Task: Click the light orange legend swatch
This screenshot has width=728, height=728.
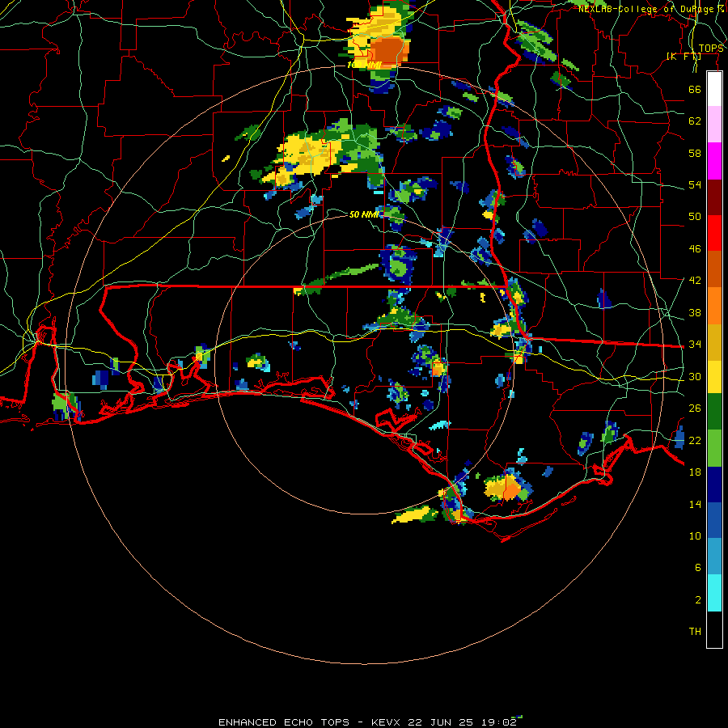Action: 714,306
